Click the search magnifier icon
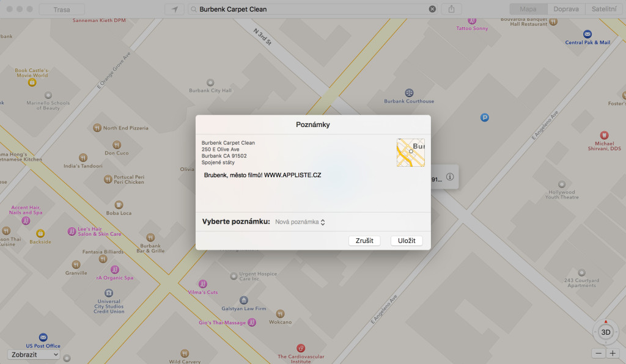This screenshot has width=626, height=364. pos(194,9)
